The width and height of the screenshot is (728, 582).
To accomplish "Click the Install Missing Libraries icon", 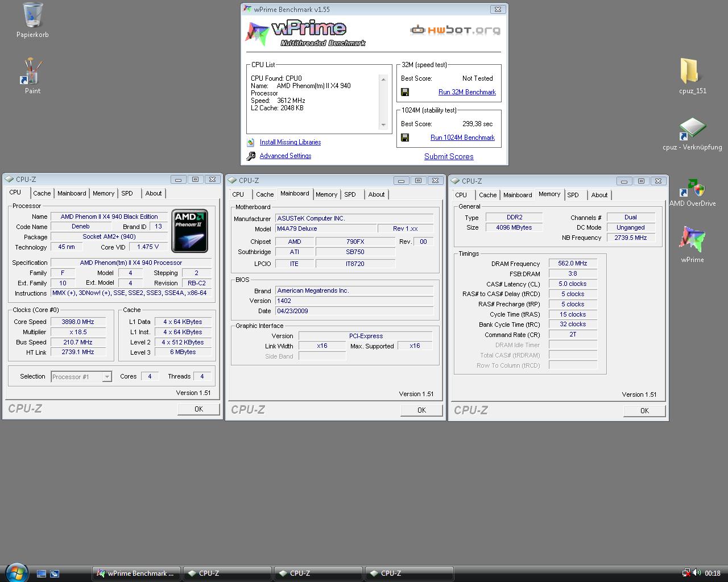I will 251,143.
